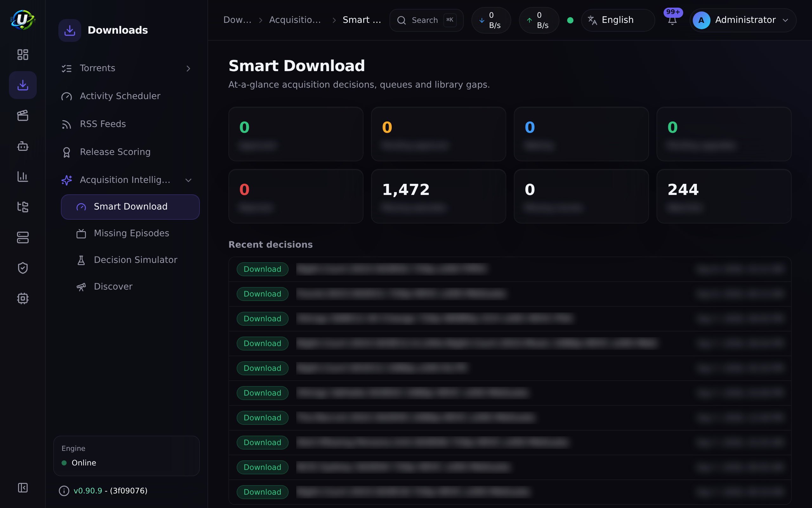This screenshot has height=508, width=812.
Task: Open the robot automation icon in rail
Action: pyautogui.click(x=23, y=146)
